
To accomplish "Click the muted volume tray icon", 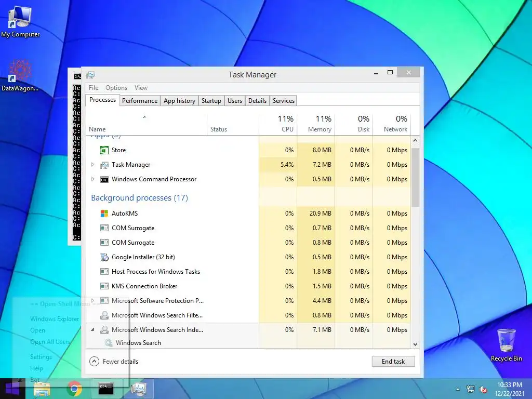I will (483, 389).
